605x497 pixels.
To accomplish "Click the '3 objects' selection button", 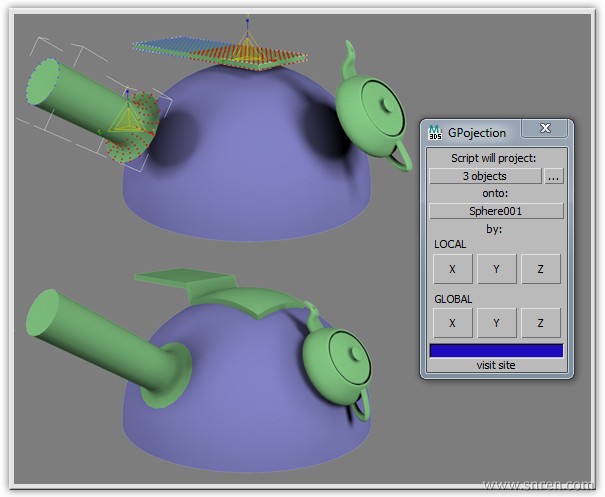I will pos(485,176).
